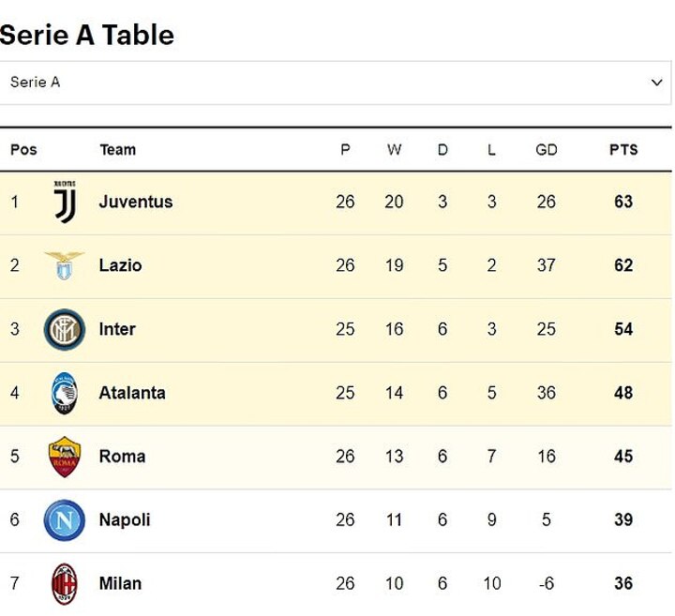Open the Lazio team link
The width and height of the screenshot is (675, 616).
click(x=120, y=265)
